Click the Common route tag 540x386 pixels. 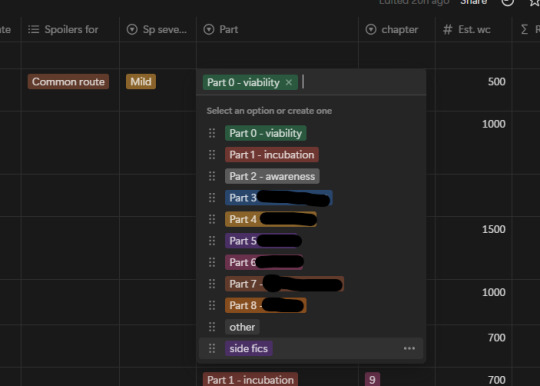coord(69,82)
